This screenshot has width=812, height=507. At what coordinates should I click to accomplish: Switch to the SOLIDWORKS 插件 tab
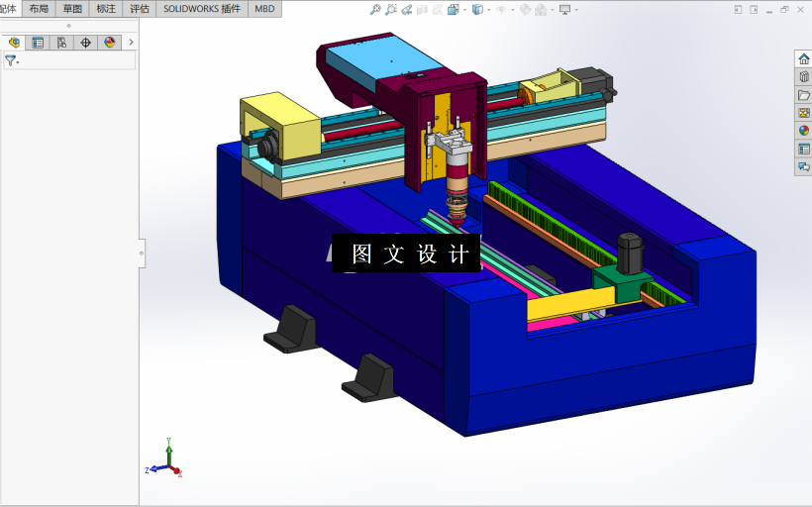(x=202, y=9)
